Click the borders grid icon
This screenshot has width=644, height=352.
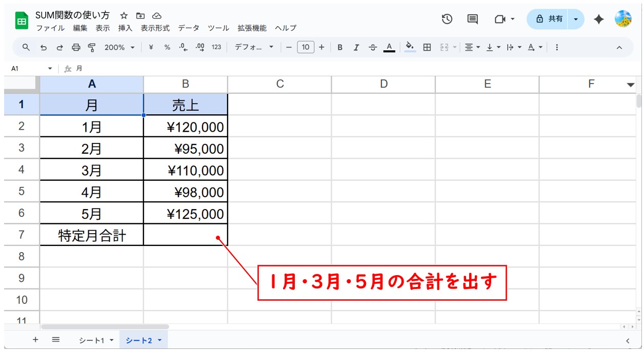[427, 47]
